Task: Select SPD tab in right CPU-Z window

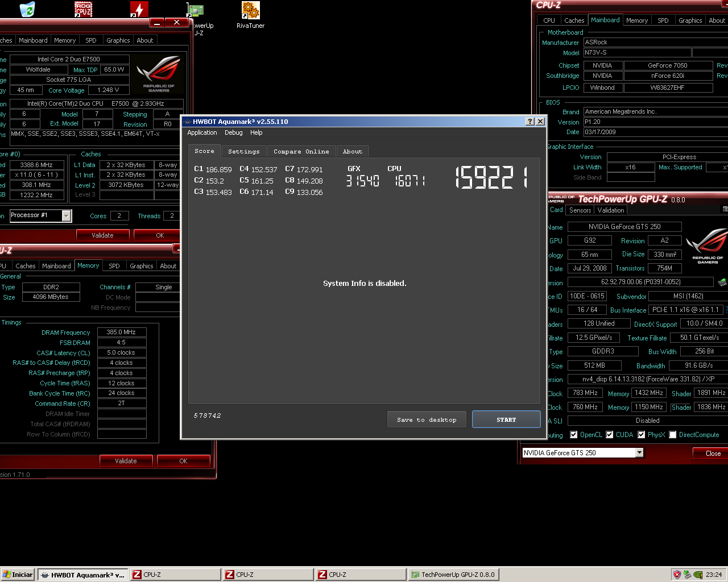Action: (663, 20)
